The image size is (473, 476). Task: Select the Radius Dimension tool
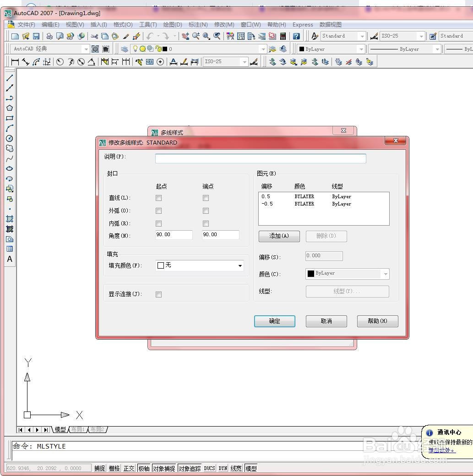60,62
